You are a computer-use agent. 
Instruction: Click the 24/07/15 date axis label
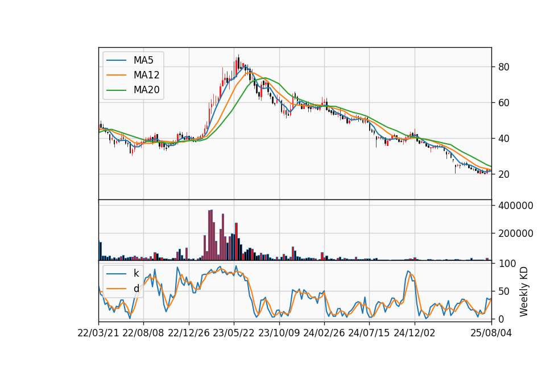coord(369,333)
